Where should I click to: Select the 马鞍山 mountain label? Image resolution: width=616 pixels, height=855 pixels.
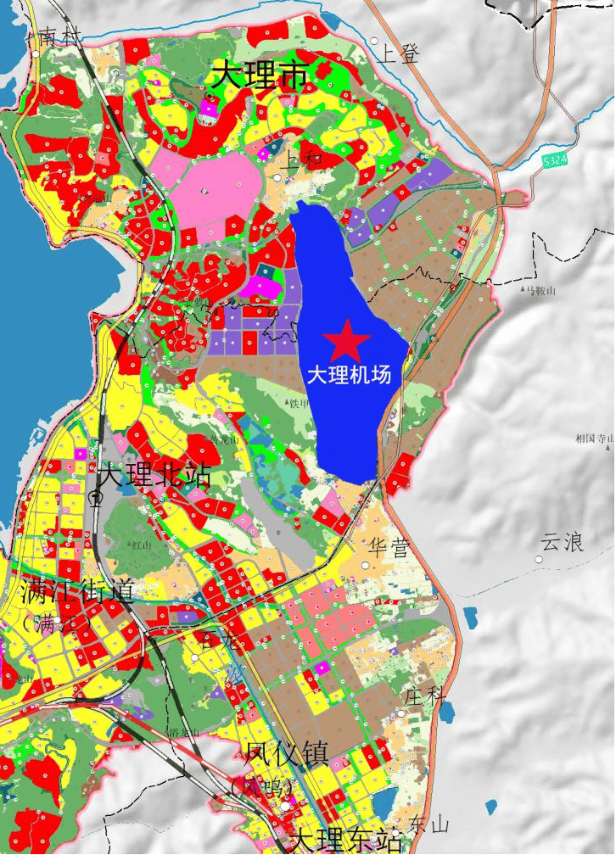(540, 290)
